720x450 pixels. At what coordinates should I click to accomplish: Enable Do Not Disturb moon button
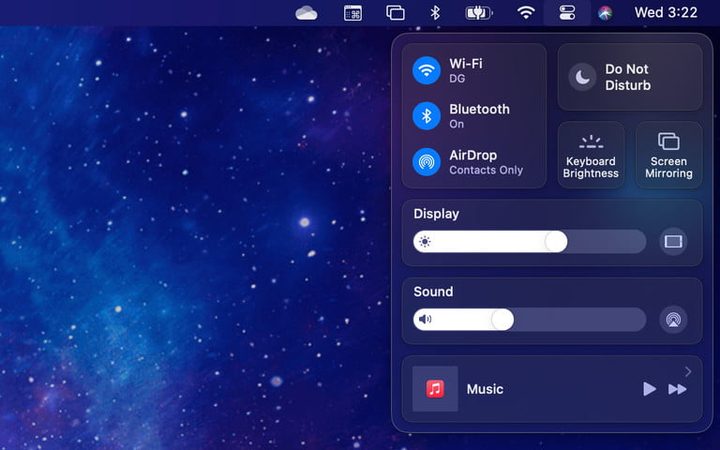582,77
